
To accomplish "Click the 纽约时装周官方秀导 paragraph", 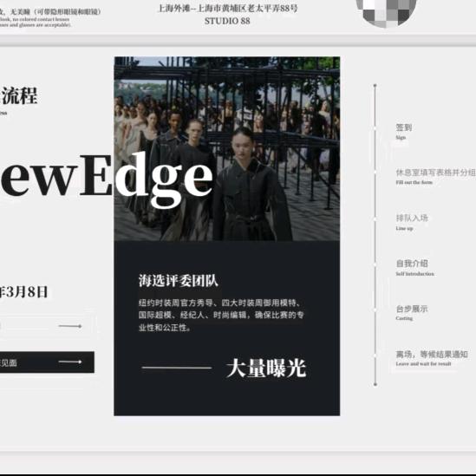I will click(x=221, y=315).
